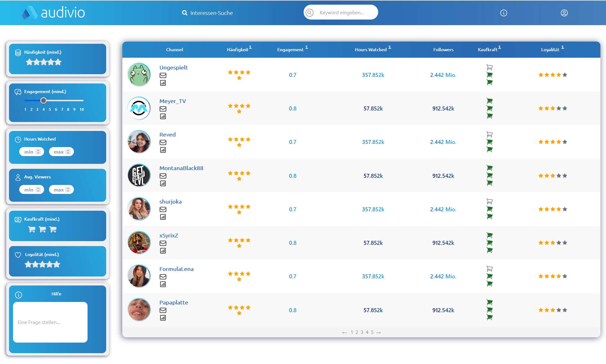Adjust the Hours Watched max stepper

click(68, 152)
